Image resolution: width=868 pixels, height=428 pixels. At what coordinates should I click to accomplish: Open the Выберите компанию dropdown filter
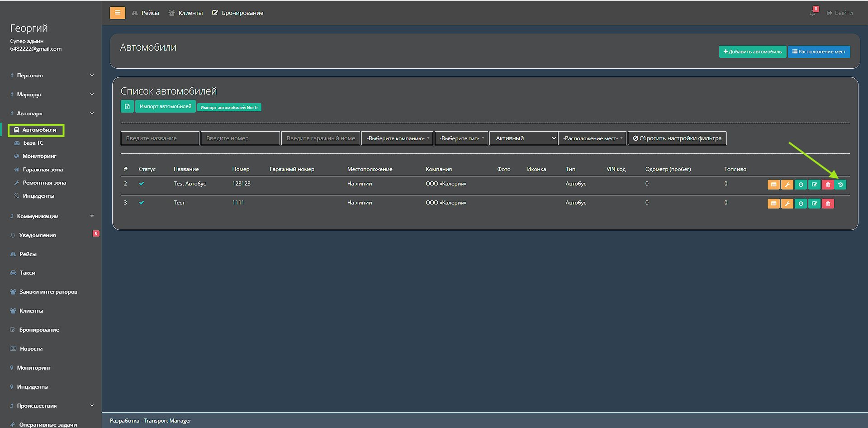click(x=398, y=138)
